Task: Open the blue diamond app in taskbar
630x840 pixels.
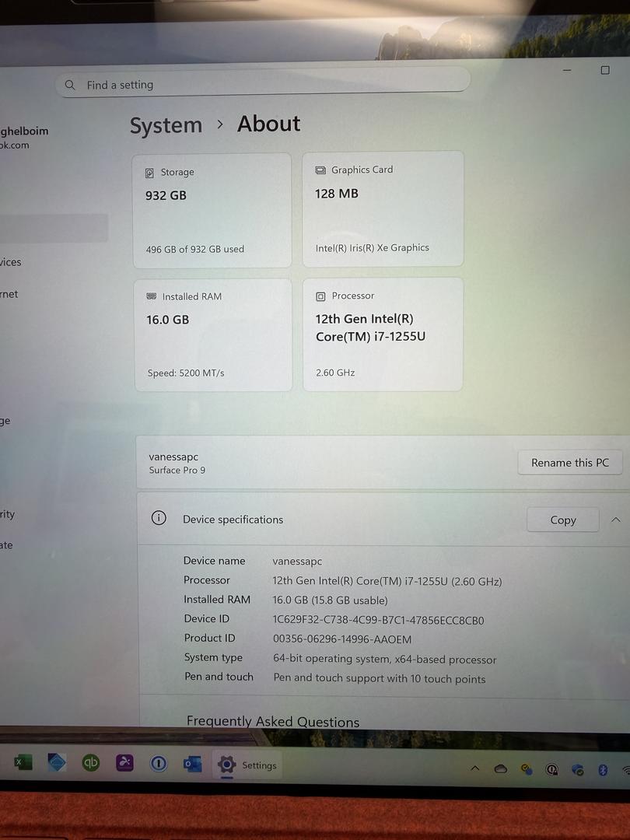Action: 57,761
